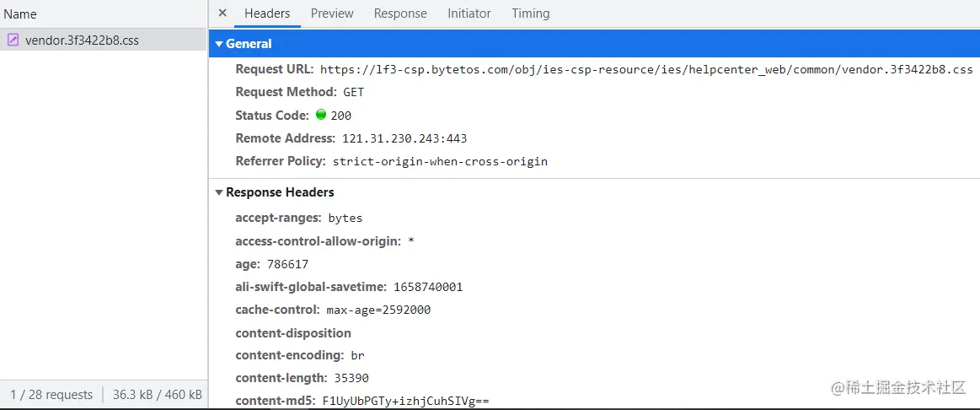Image resolution: width=980 pixels, height=410 pixels.
Task: Click the green status code indicator
Action: pyautogui.click(x=320, y=115)
